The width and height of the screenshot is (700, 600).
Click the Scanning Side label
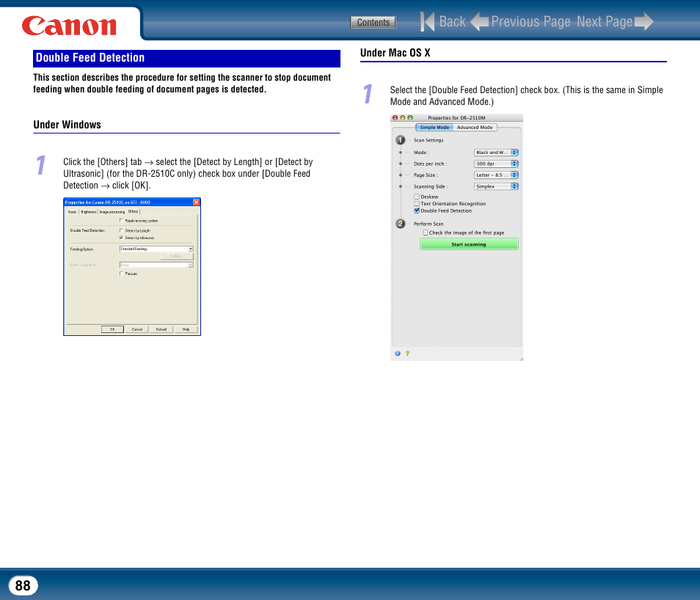(431, 186)
